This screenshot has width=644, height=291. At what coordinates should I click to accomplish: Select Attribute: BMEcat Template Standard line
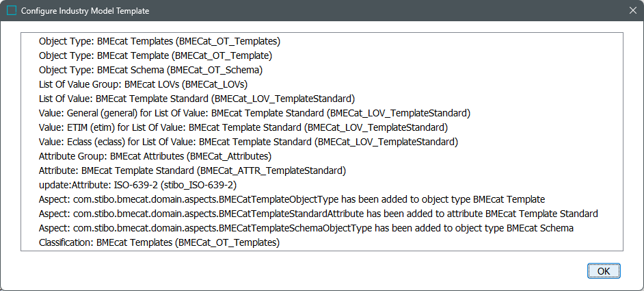coord(193,170)
